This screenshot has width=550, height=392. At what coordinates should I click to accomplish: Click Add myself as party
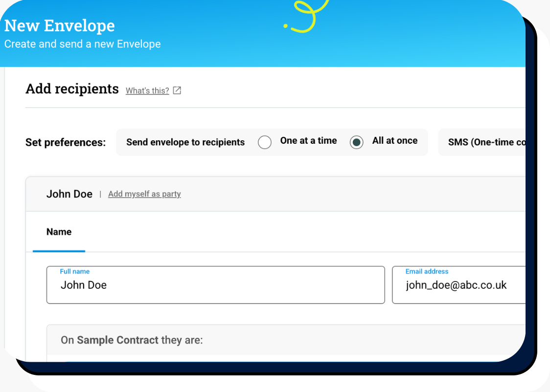(144, 194)
